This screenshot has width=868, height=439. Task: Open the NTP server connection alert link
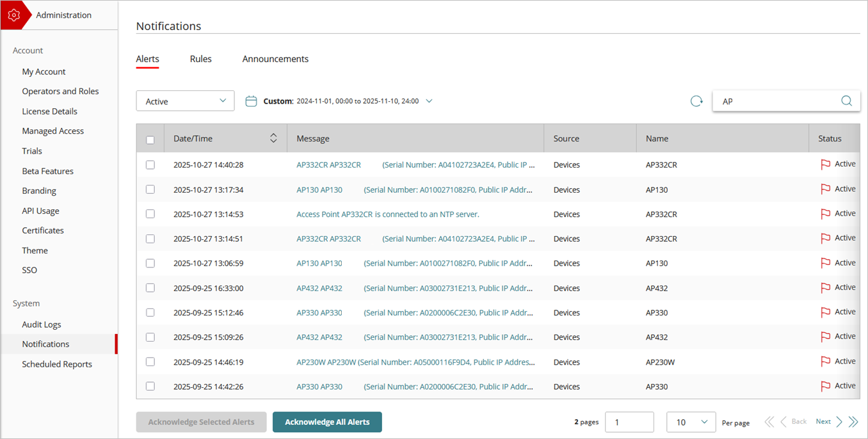(x=388, y=214)
